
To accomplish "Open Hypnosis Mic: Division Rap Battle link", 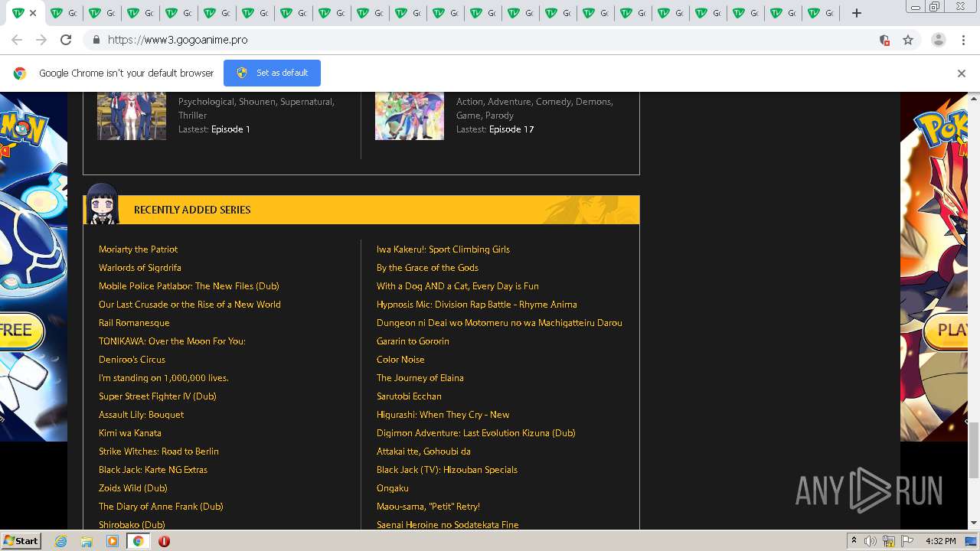I will [477, 305].
